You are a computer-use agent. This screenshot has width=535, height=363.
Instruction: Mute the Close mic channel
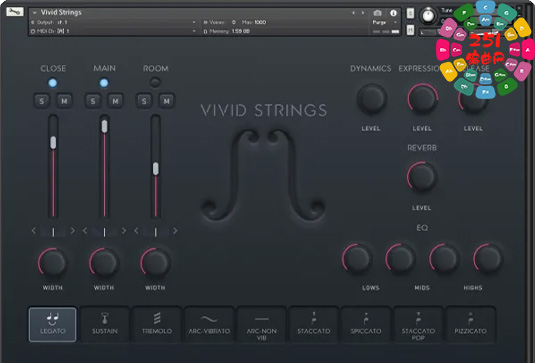pos(64,101)
